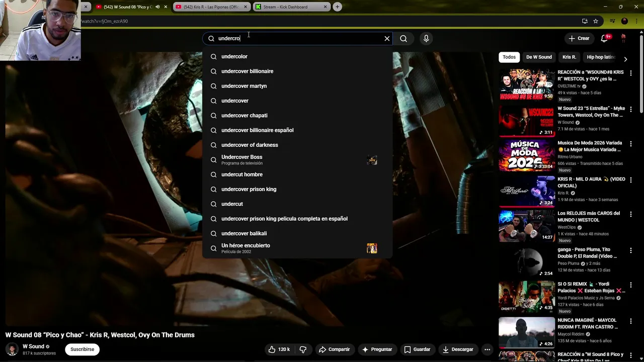This screenshot has width=644, height=362.
Task: Open the notifications bell
Action: [604, 38]
